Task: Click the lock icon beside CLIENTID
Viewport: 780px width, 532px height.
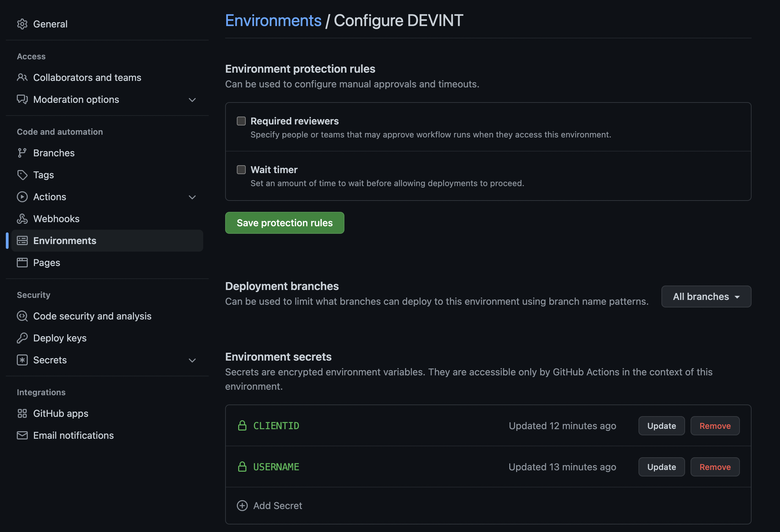Action: point(242,426)
